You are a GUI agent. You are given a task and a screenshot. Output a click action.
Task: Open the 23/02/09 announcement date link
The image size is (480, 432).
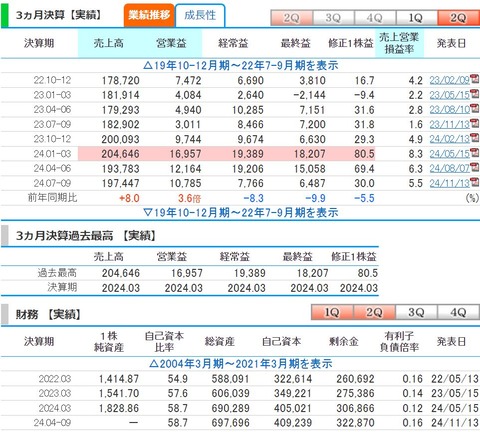click(449, 80)
